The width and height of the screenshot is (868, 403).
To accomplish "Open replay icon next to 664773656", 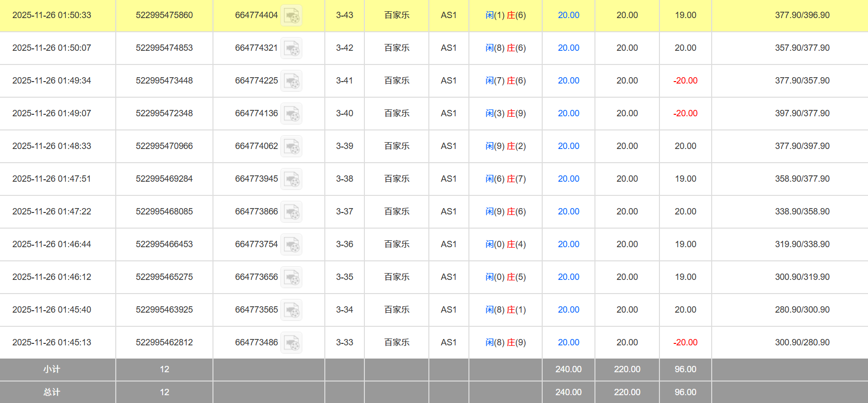I will [x=292, y=277].
